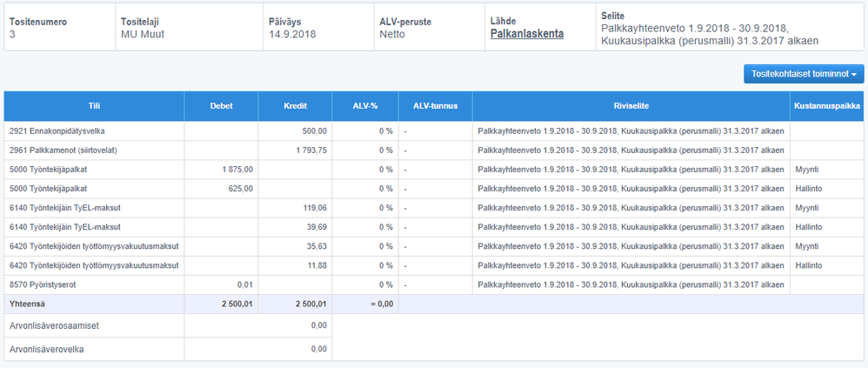Click the ALV-% column header
This screenshot has height=368, width=868.
[365, 106]
